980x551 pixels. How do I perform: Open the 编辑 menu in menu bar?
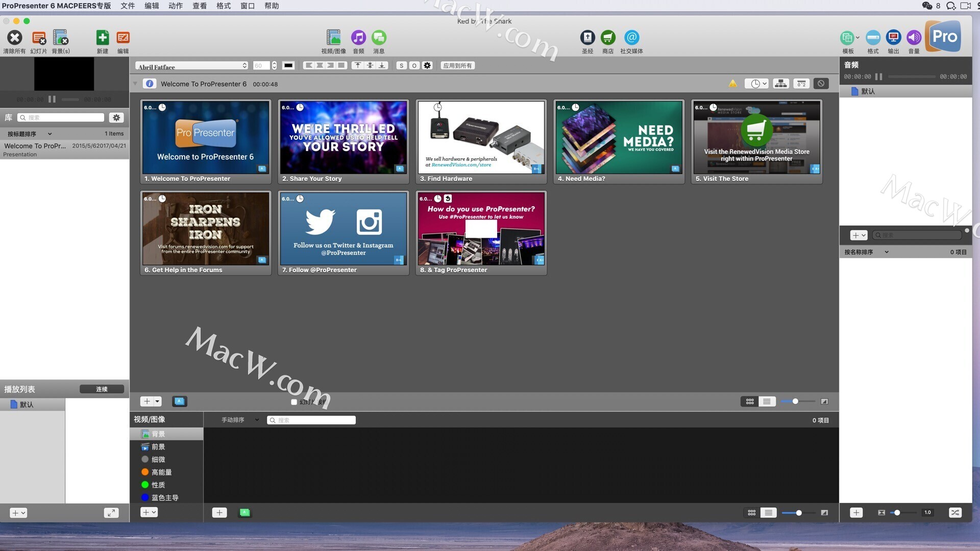coord(152,6)
